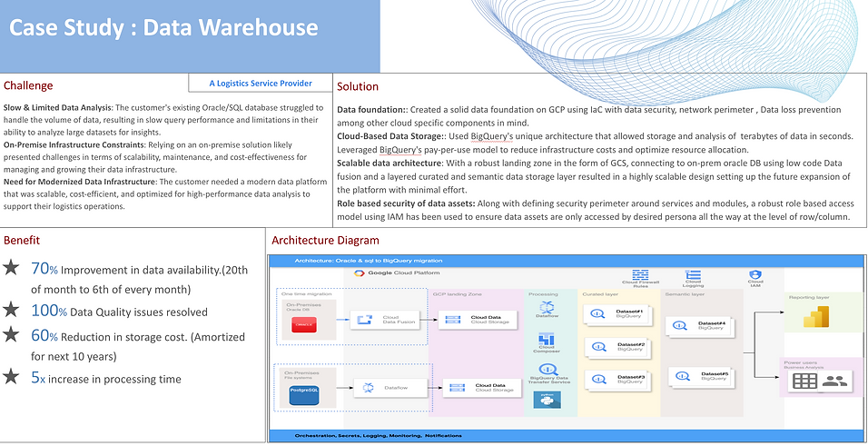Click 'Role based security of data assets:' bold text
Screen dimensions: 868x446
pos(407,203)
